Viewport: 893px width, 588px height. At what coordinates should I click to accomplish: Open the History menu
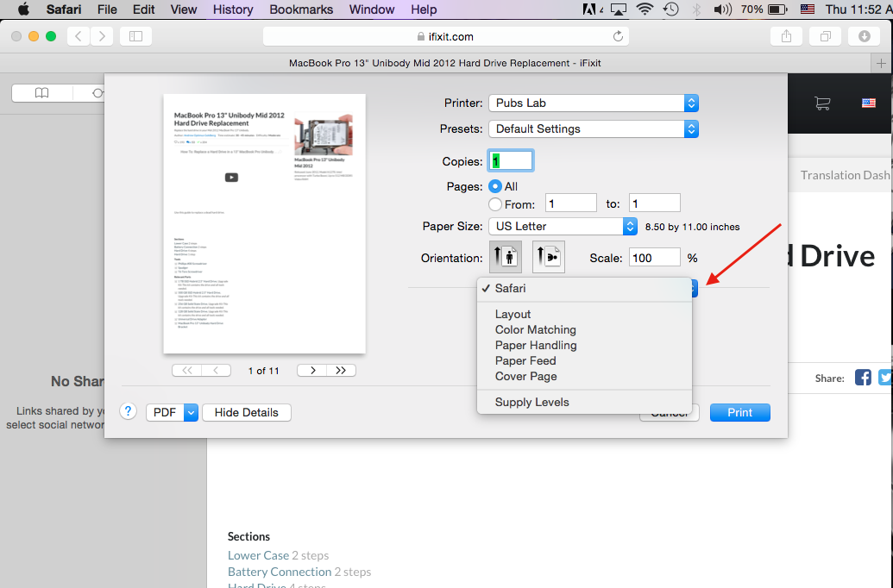232,9
